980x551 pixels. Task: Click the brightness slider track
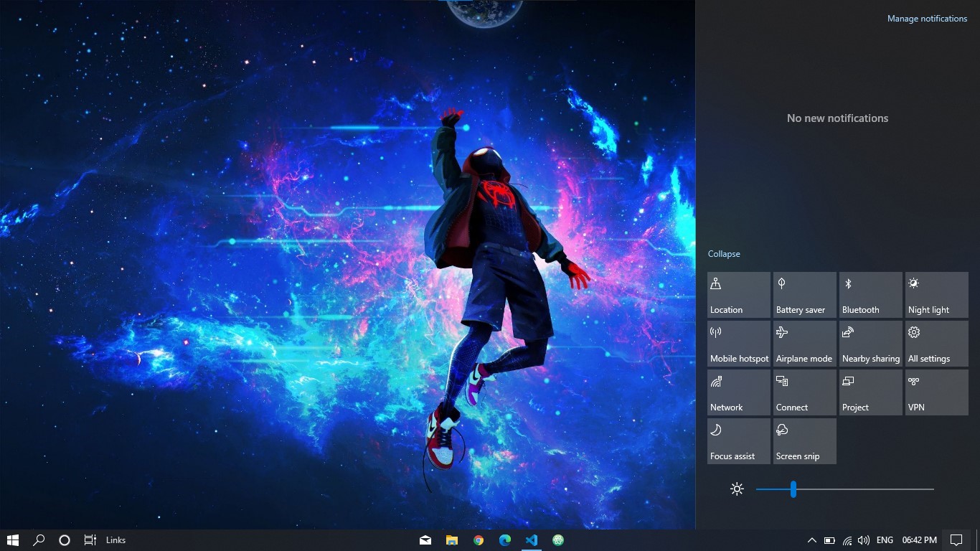(845, 489)
